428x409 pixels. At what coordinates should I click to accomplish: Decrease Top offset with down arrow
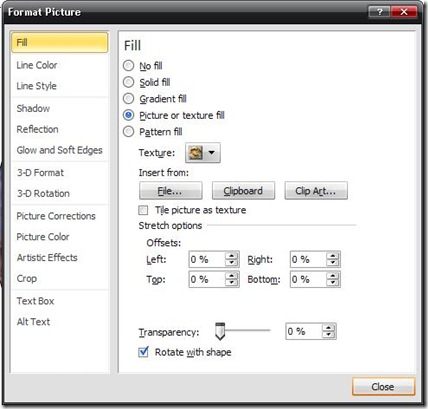232,283
